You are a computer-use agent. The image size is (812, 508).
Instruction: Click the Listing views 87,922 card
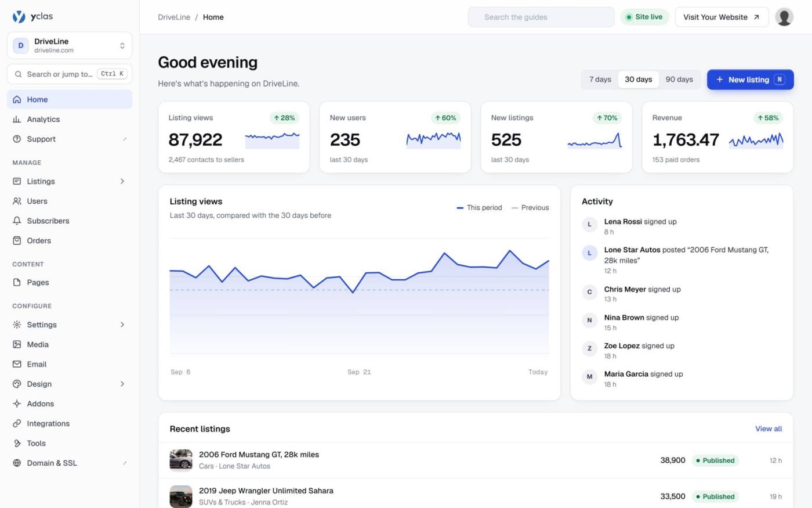click(234, 137)
